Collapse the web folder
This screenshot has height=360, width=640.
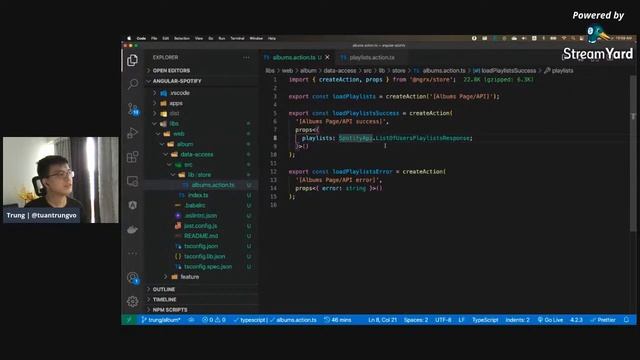tap(178, 134)
